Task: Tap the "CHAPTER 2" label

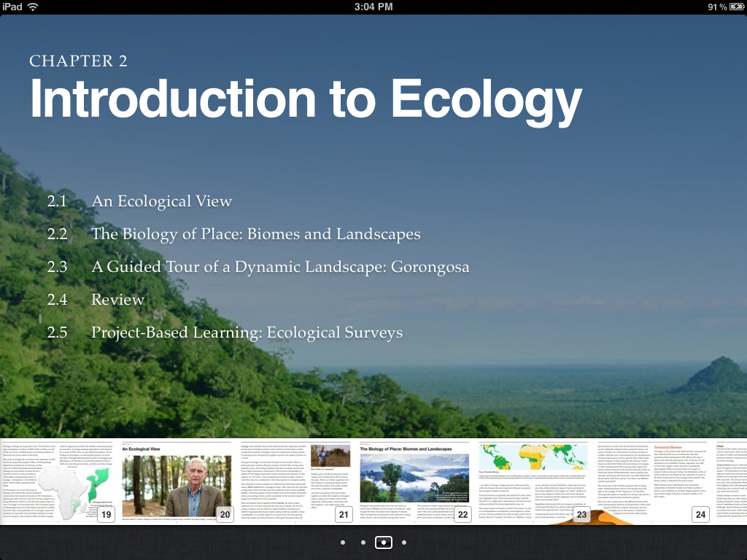Action: pos(78,61)
